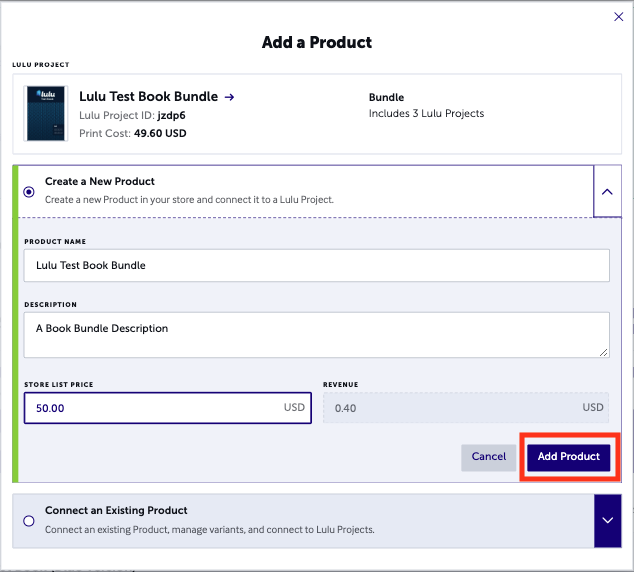Open Lulu Test Book Bundle arrow link

click(229, 97)
